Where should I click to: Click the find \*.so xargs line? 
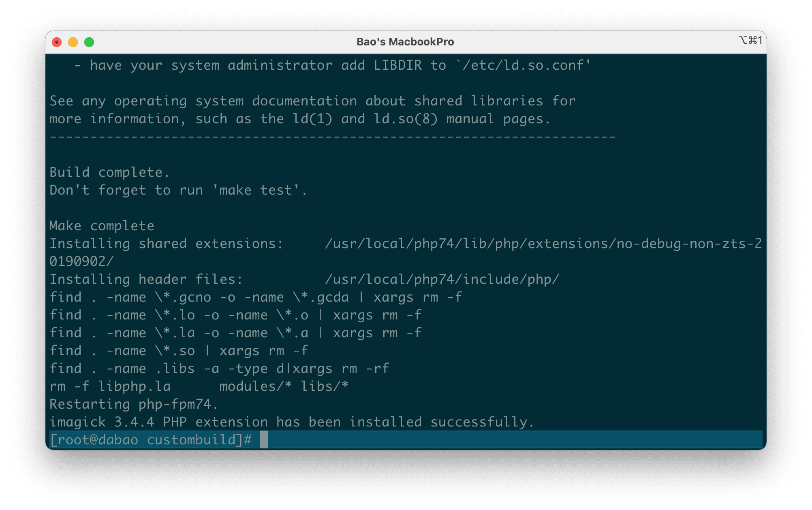178,351
